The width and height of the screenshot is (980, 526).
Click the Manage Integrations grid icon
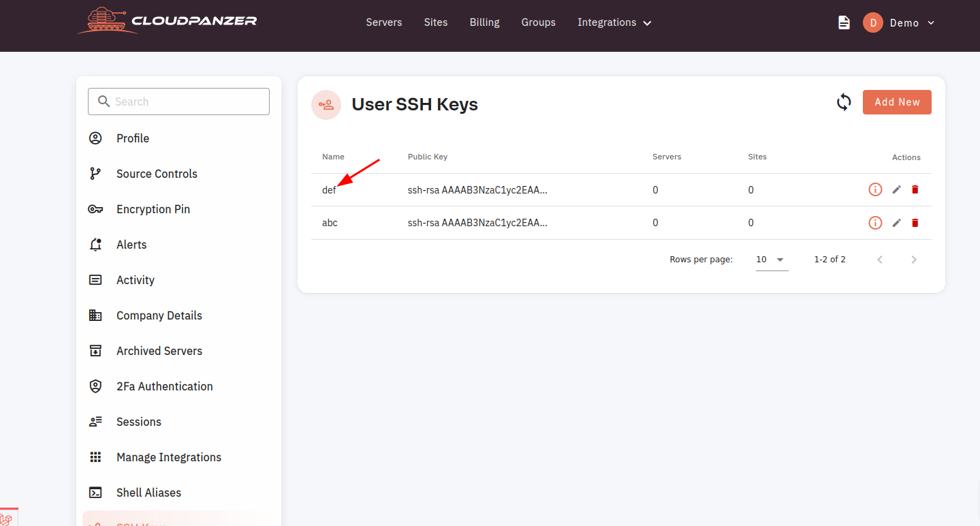[95, 457]
